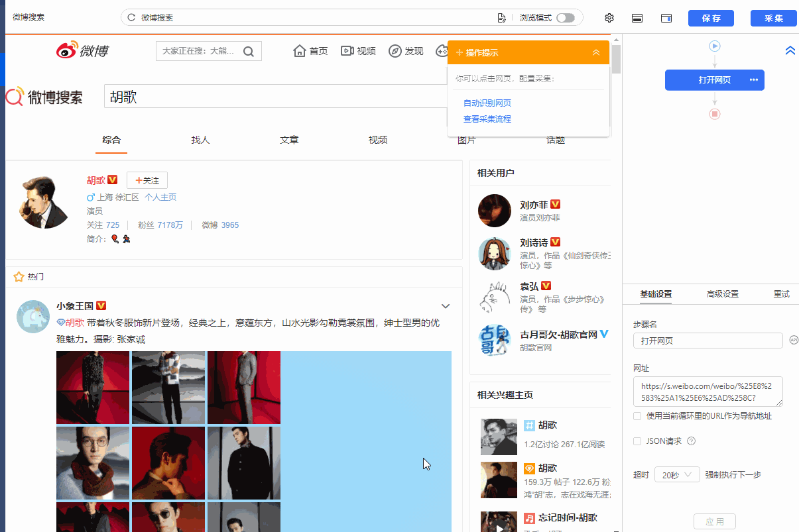Viewport: 799px width, 532px height.
Task: Click the end node stop icon in workflow
Action: click(x=715, y=114)
